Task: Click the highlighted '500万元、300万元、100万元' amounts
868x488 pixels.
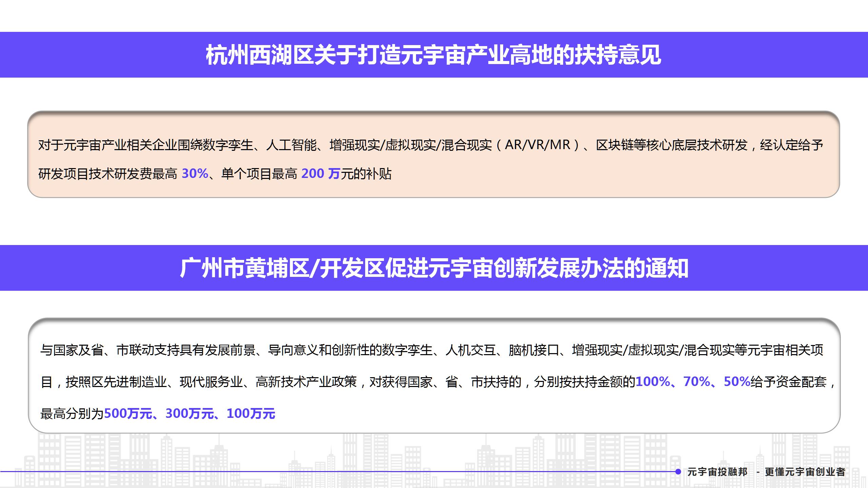Action: click(x=190, y=413)
